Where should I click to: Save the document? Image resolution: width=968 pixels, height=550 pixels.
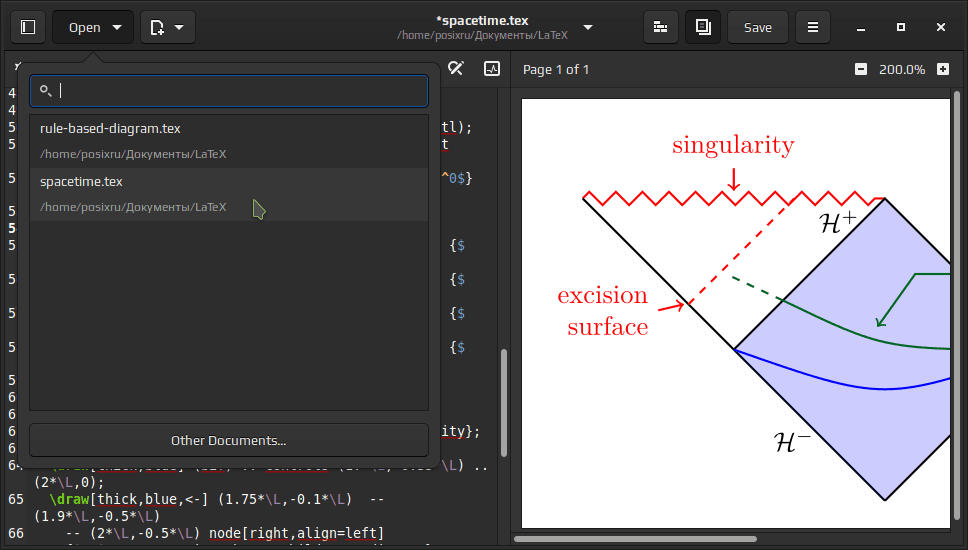tap(757, 27)
